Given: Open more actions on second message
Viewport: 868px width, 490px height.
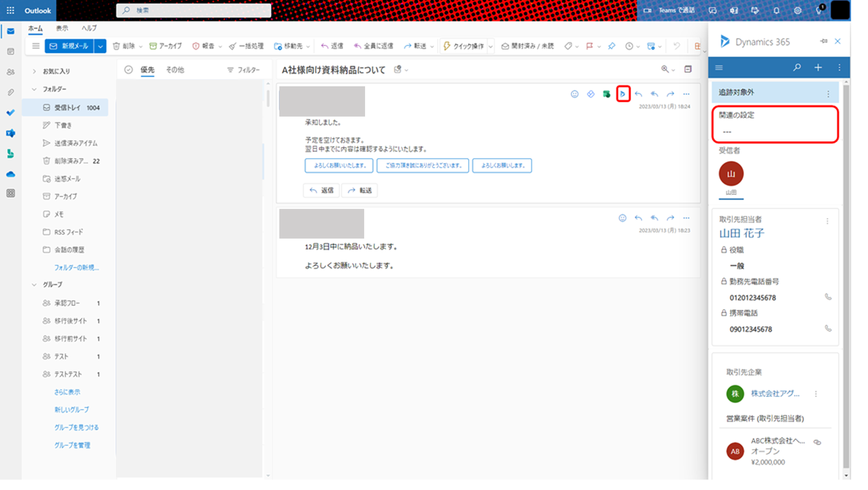Looking at the screenshot, I should pyautogui.click(x=686, y=218).
